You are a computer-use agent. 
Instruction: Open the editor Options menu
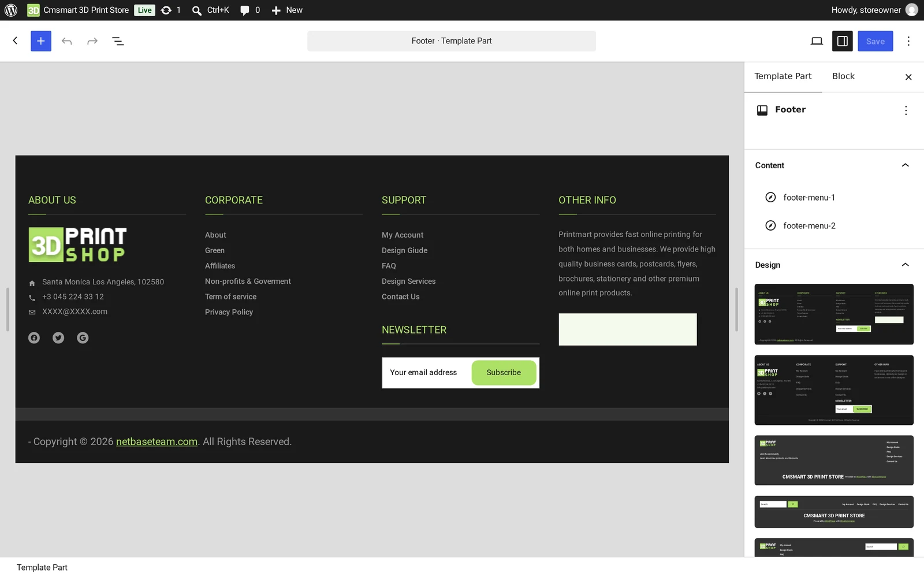[x=908, y=41]
